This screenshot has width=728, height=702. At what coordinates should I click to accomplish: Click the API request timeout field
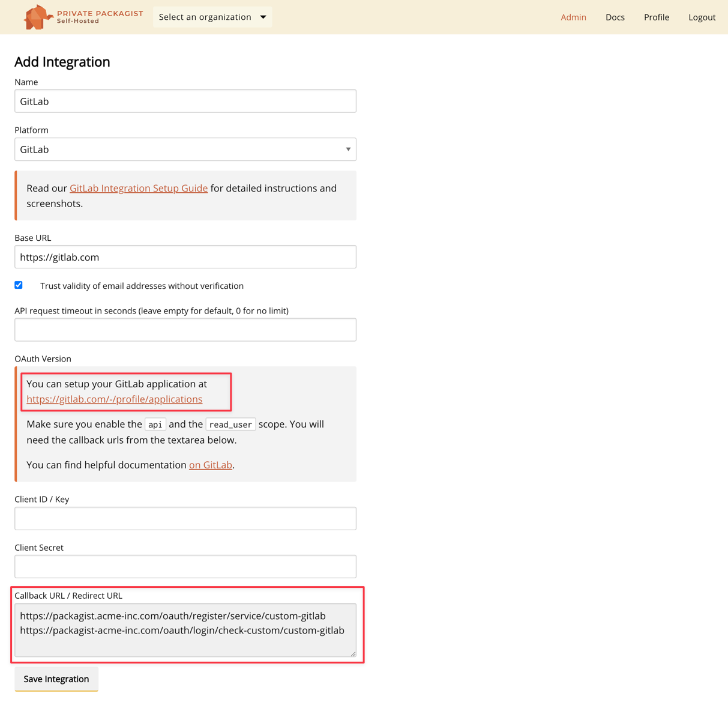pos(185,330)
